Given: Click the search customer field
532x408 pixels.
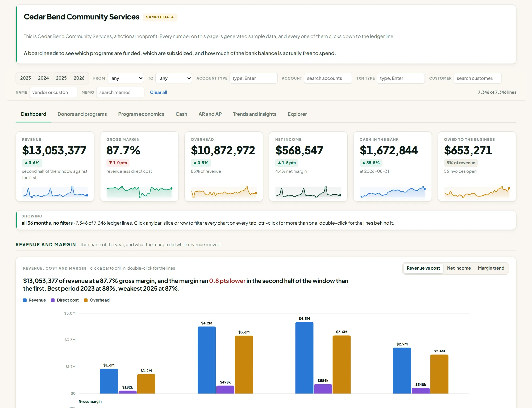Looking at the screenshot, I should click(x=478, y=78).
